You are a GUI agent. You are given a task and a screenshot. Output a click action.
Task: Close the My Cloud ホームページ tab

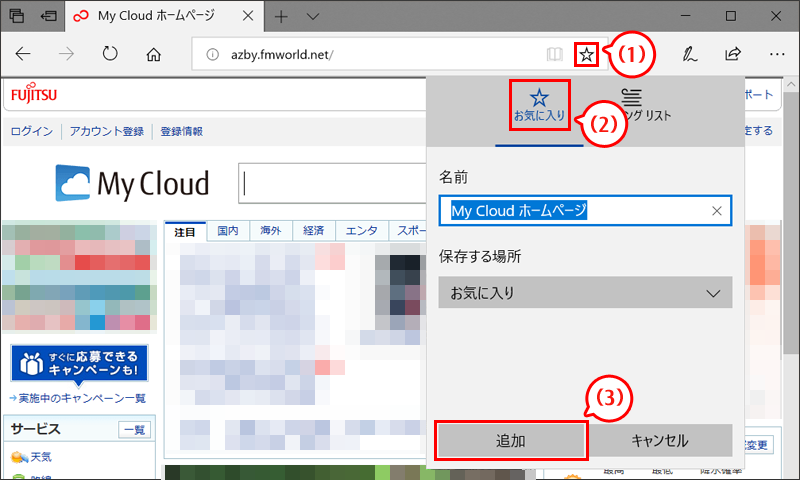coord(248,16)
